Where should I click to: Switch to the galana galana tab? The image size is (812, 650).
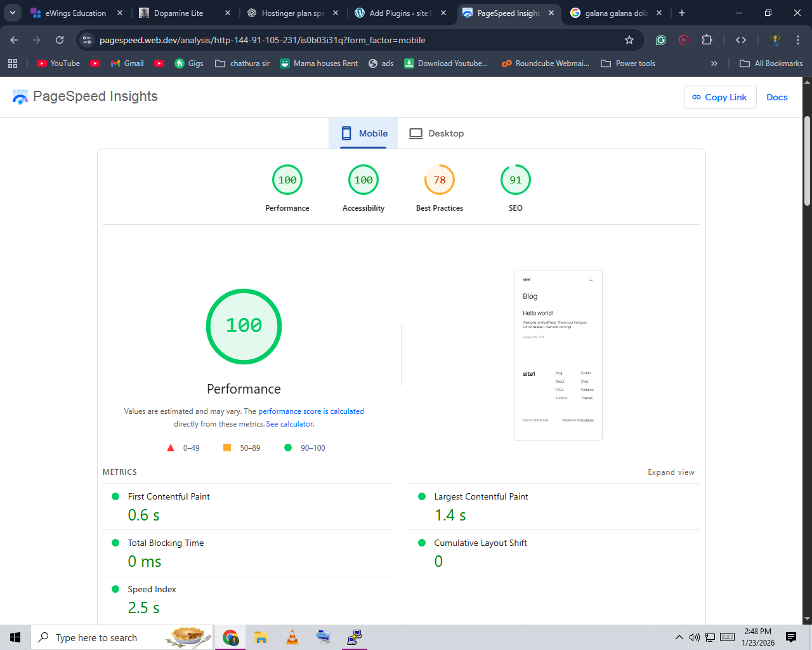tap(609, 13)
